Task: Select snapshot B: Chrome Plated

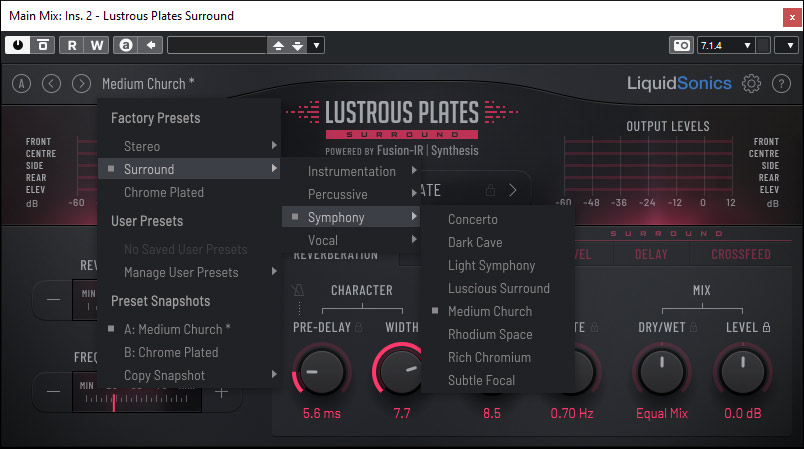Action: point(189,352)
